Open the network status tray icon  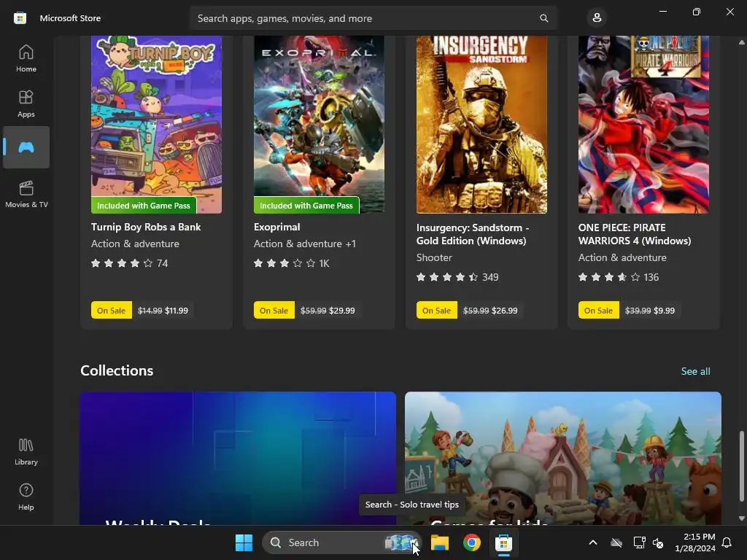[x=639, y=542]
